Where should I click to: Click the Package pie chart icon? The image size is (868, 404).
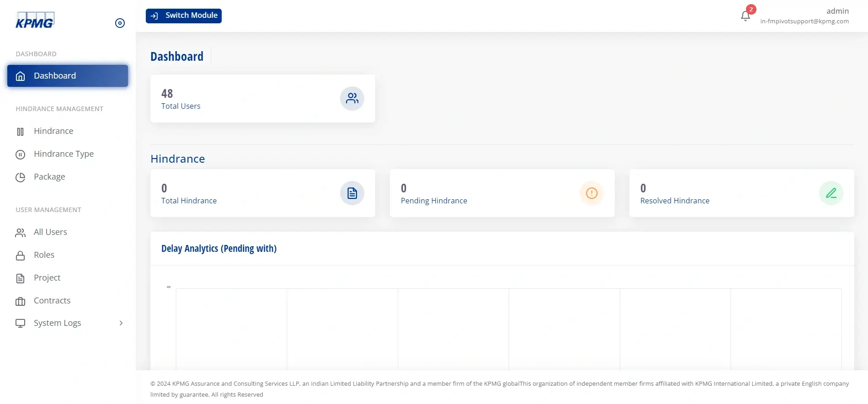click(x=20, y=177)
